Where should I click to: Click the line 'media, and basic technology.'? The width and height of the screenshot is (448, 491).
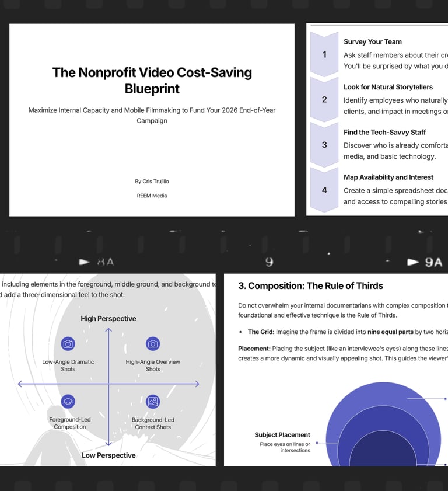click(x=390, y=156)
